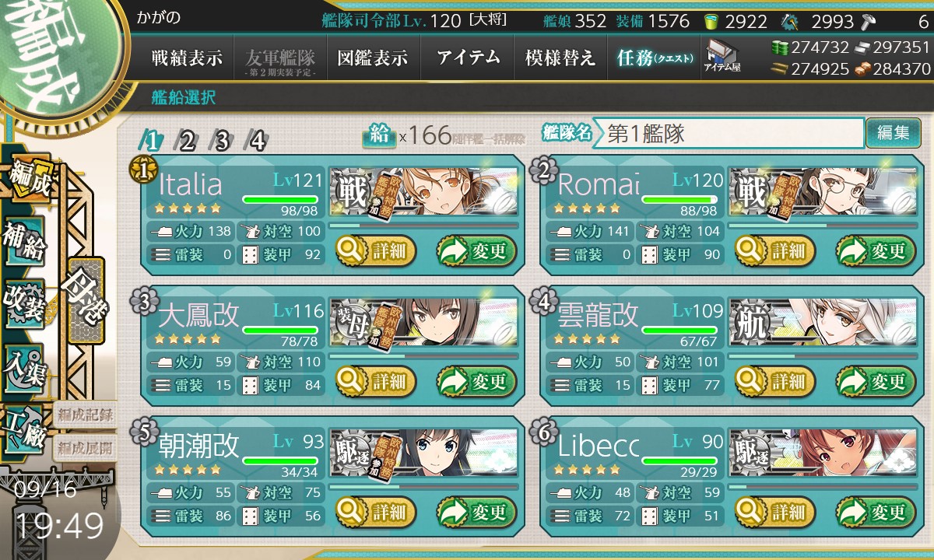The height and width of the screenshot is (560, 934).
Task: Open 任務 (クエスト) quest menu
Action: pos(654,58)
